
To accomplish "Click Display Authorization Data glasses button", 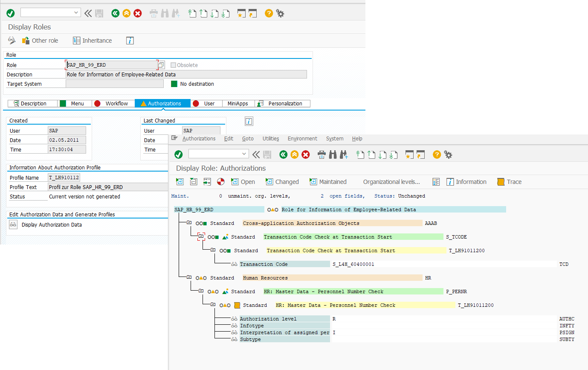I will (x=13, y=225).
